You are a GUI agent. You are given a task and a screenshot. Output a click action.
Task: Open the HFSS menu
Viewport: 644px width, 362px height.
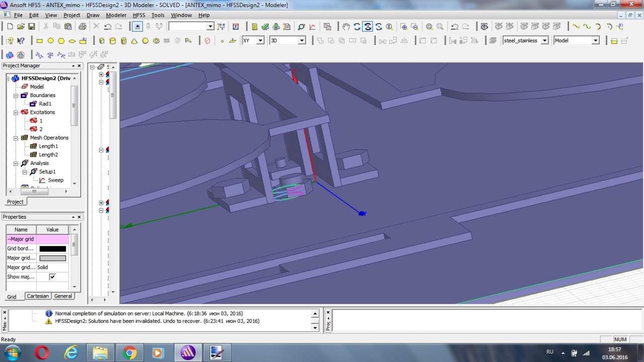(x=138, y=15)
